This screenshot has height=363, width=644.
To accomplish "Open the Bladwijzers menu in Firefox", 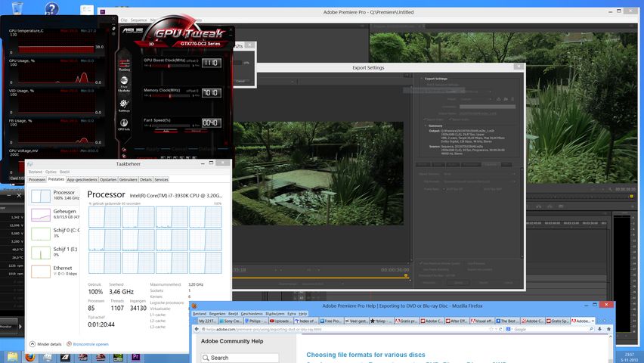I will click(275, 314).
